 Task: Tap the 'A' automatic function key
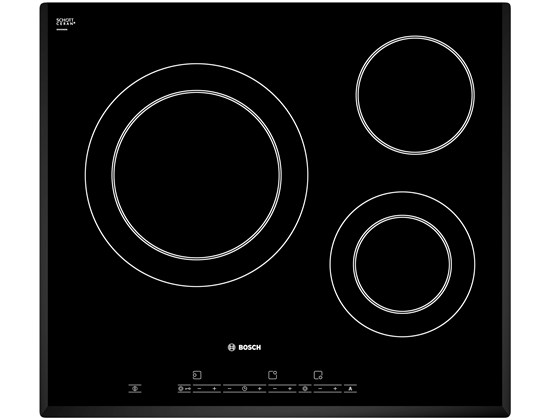pyautogui.click(x=350, y=388)
